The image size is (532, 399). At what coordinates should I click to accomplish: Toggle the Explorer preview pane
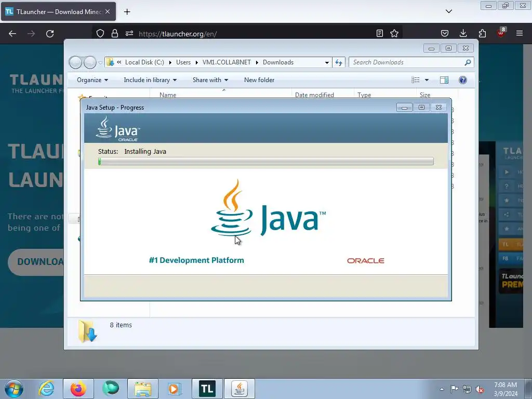tap(444, 80)
